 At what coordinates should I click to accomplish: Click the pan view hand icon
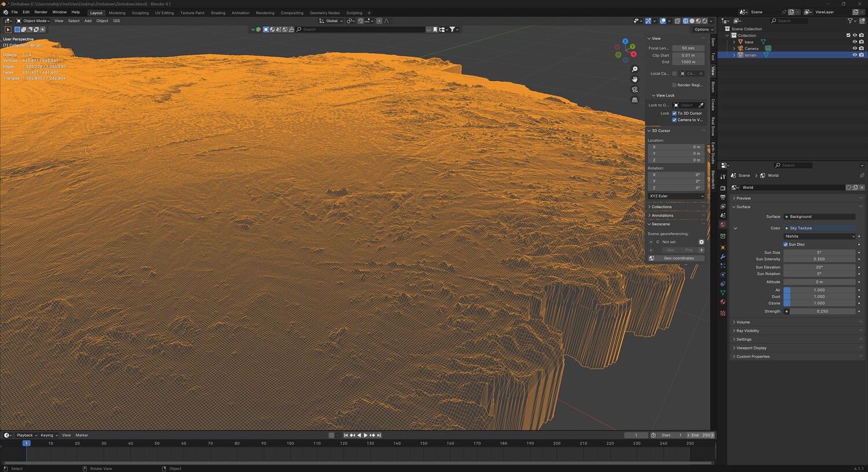click(x=635, y=79)
